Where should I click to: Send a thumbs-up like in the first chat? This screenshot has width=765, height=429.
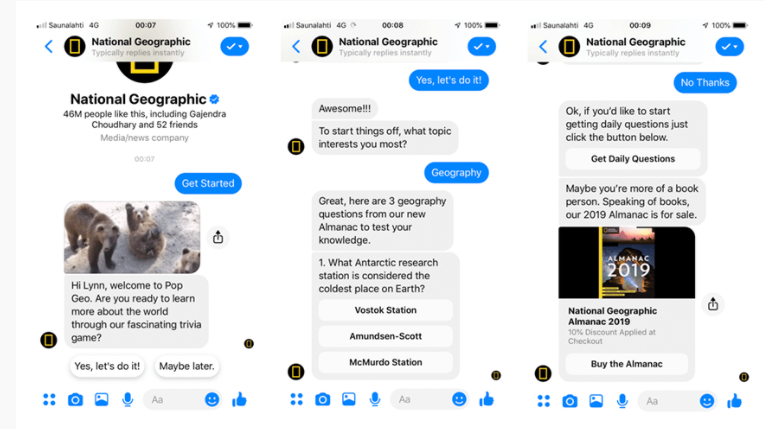(240, 400)
